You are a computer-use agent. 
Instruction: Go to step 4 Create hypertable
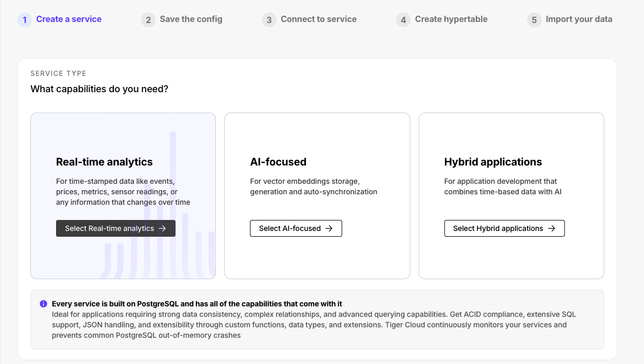[x=442, y=19]
